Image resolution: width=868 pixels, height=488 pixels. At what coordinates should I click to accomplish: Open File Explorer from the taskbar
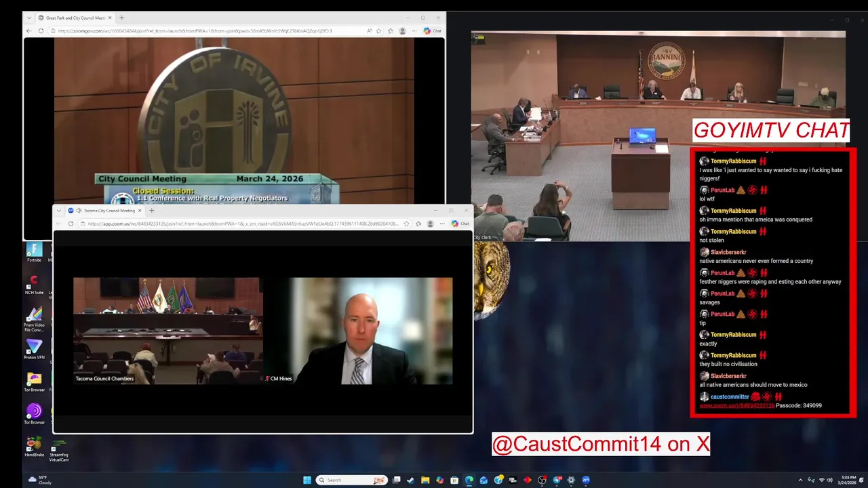pyautogui.click(x=425, y=480)
